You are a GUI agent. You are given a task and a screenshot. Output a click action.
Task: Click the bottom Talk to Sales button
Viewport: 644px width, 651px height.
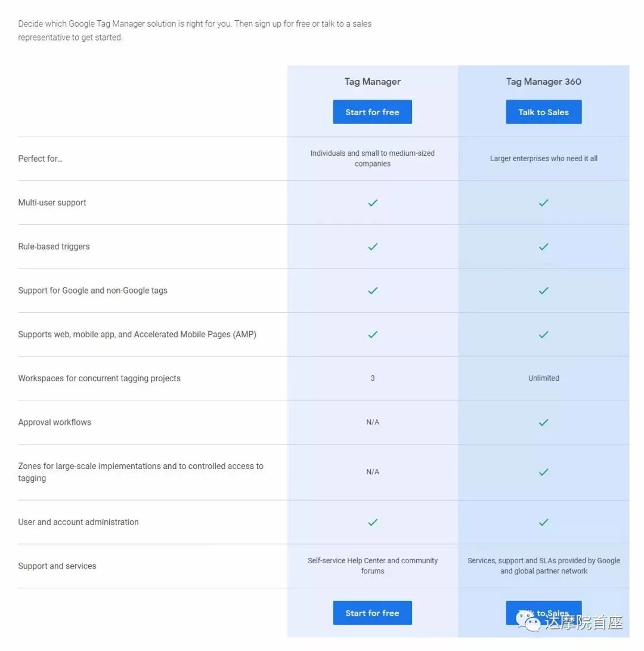coord(544,612)
